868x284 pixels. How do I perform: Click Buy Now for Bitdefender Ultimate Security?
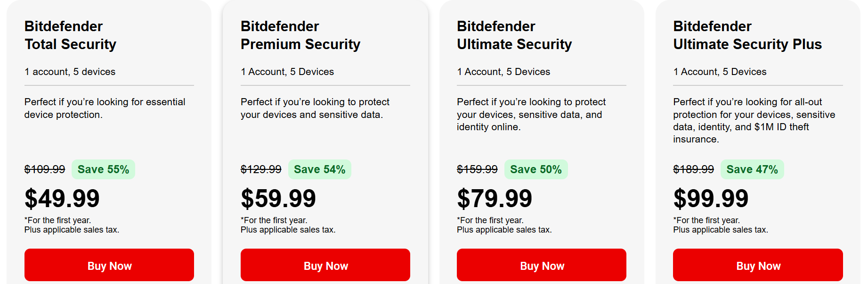click(x=541, y=265)
